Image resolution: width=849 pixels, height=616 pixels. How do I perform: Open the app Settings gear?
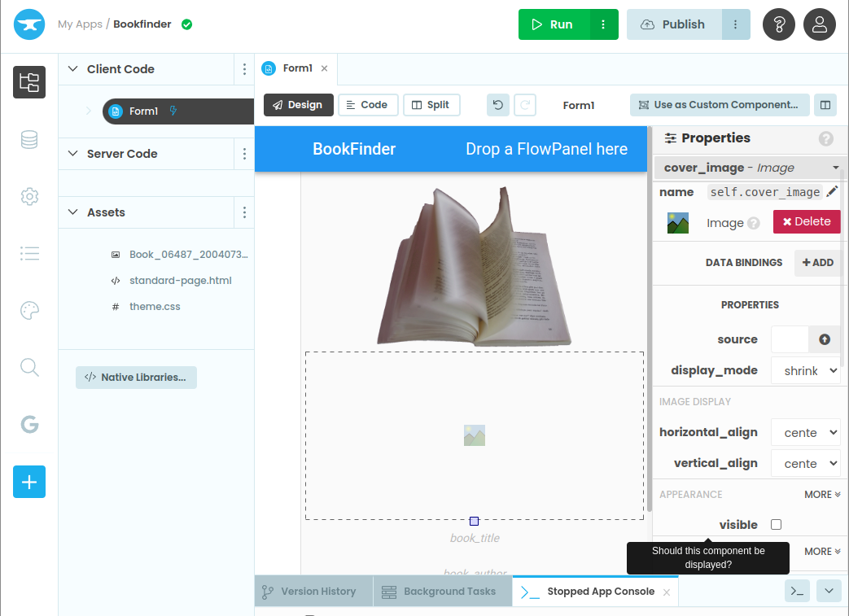pos(29,196)
